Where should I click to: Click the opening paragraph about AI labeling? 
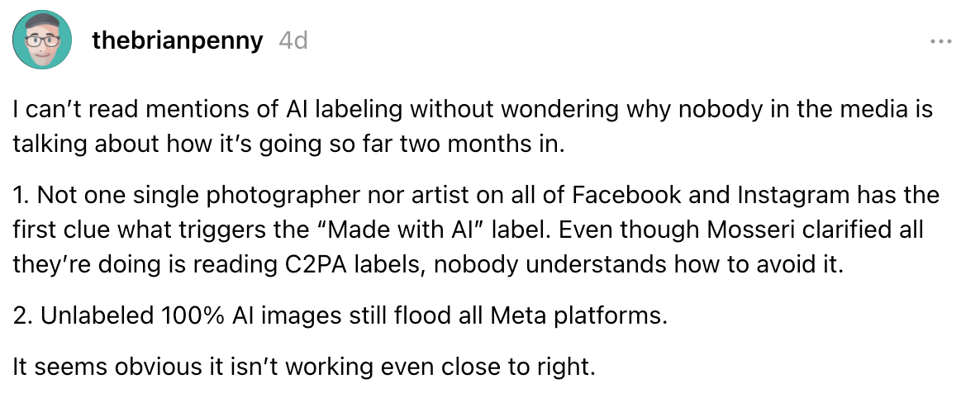coord(473,127)
